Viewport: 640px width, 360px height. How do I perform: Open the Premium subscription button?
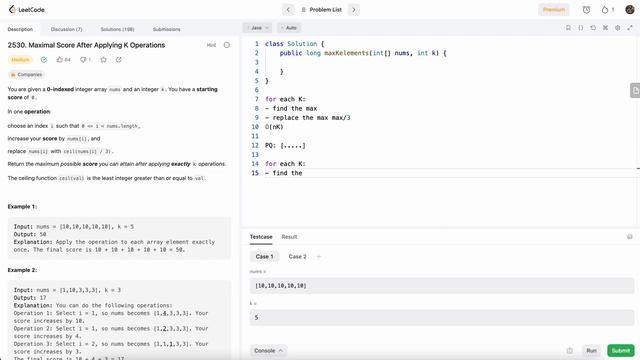pos(553,9)
